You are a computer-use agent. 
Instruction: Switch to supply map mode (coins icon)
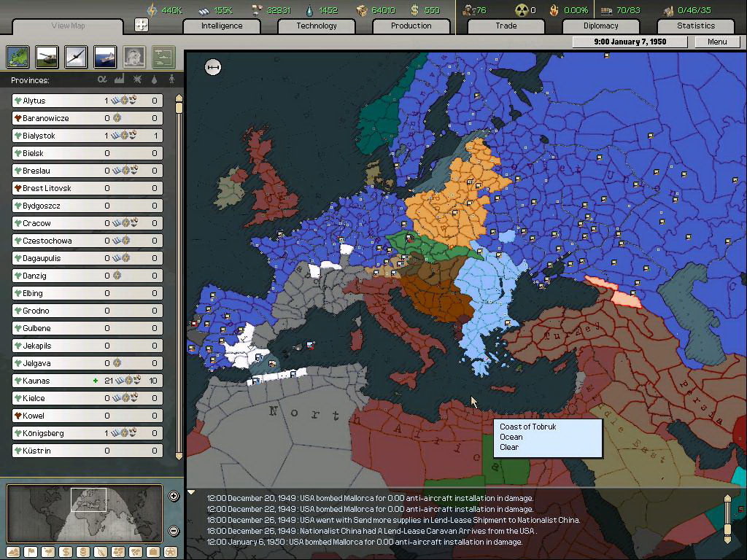click(83, 552)
